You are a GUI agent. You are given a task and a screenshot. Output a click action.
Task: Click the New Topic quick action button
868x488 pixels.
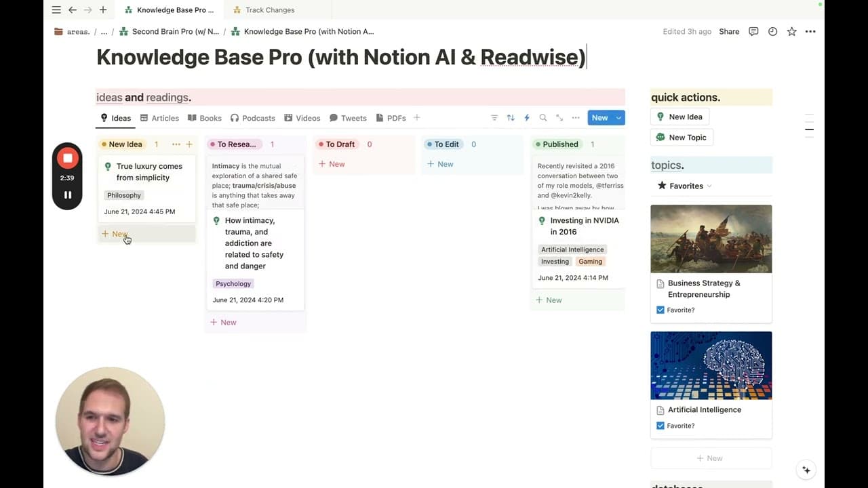pos(682,137)
